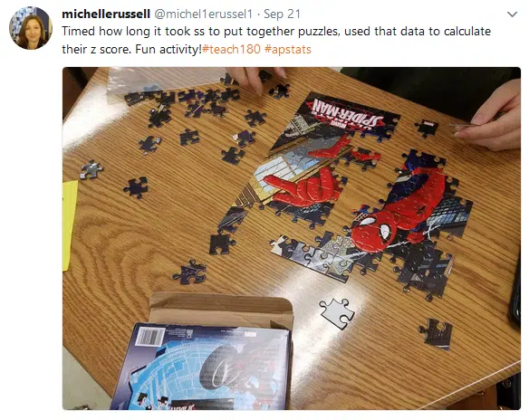
Task: Click the cardboard flap of the puzzle box
Action: click(221, 310)
